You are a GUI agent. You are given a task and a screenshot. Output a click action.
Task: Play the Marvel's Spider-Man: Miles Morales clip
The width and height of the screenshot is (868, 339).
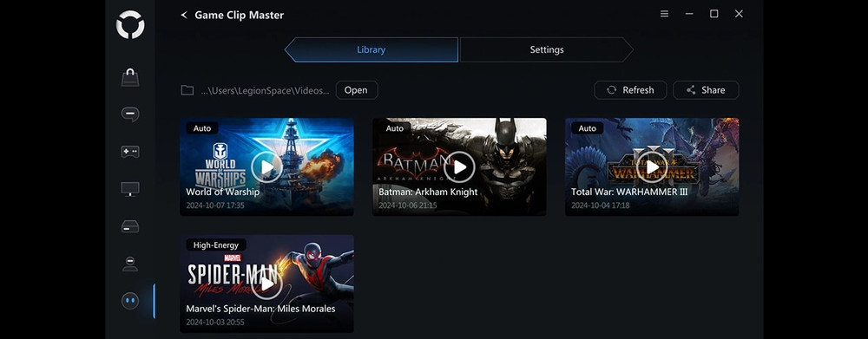pyautogui.click(x=266, y=284)
